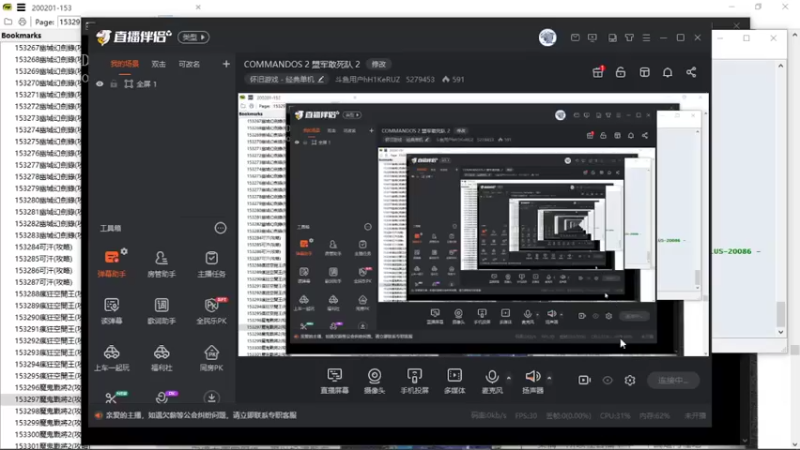800x450 pixels.
Task: Add 手机投屏 phone casting source
Action: 414,381
